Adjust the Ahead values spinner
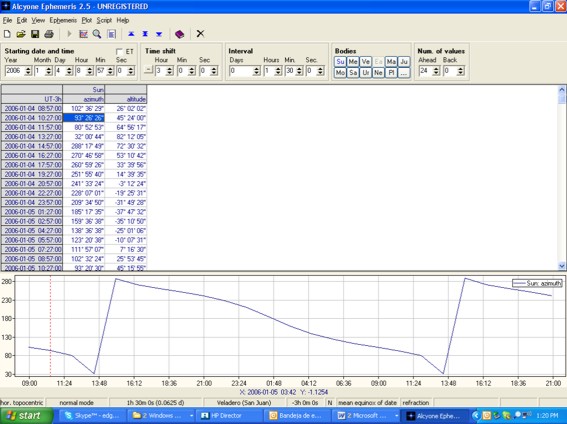 coord(436,71)
